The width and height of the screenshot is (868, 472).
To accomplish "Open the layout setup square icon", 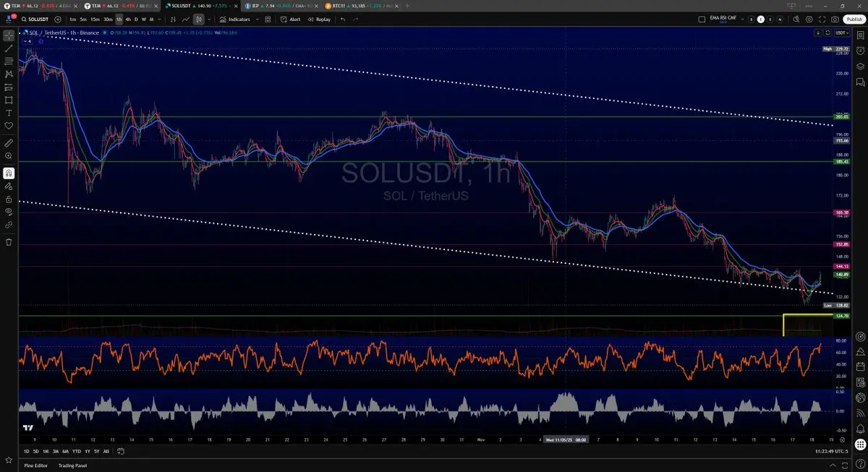I will pos(702,20).
